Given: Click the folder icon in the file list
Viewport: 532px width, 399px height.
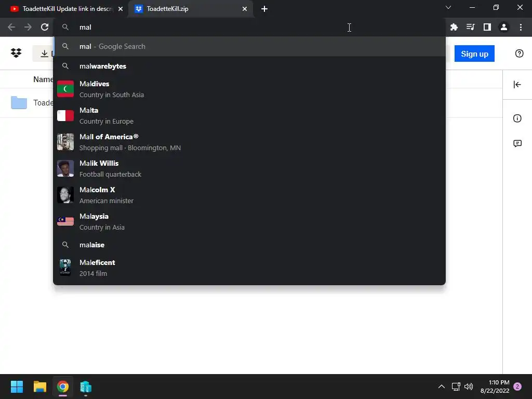Looking at the screenshot, I should [x=19, y=102].
